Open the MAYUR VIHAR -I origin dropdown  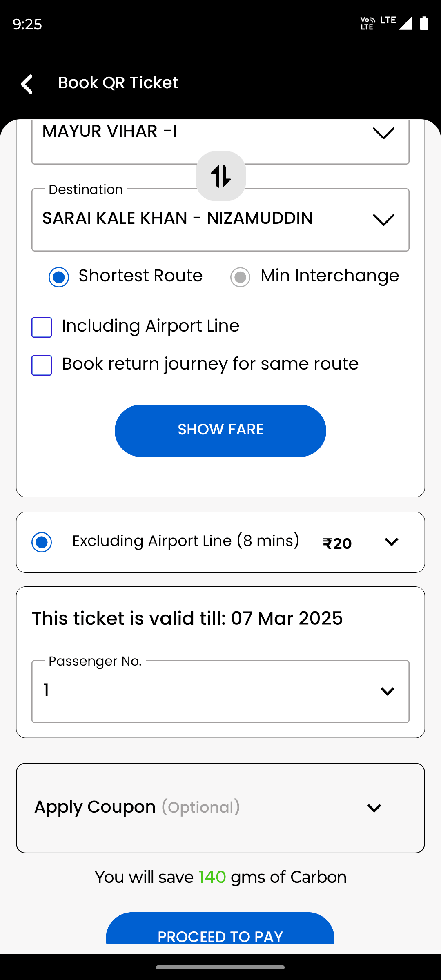coord(220,142)
